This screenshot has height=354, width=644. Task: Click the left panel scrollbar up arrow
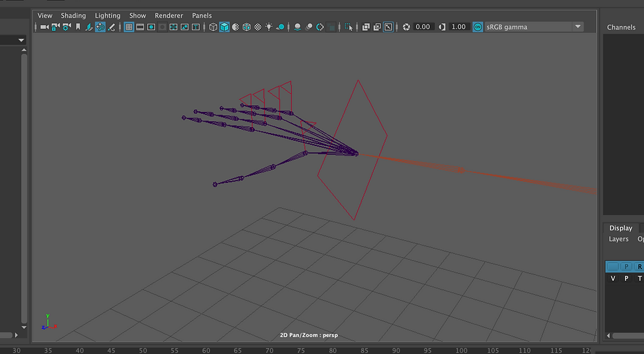pos(24,50)
